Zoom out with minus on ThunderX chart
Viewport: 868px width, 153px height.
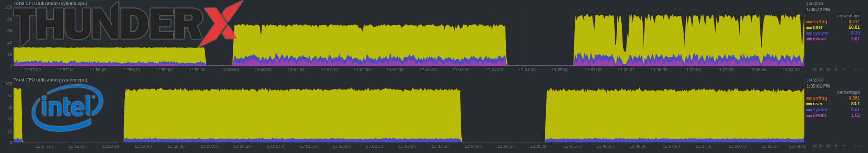[x=843, y=69]
